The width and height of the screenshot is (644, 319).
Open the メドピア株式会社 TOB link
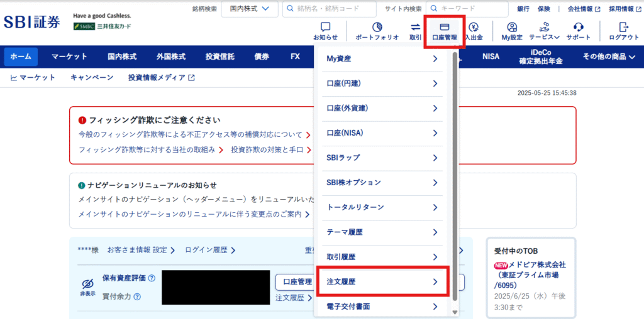pos(530,274)
